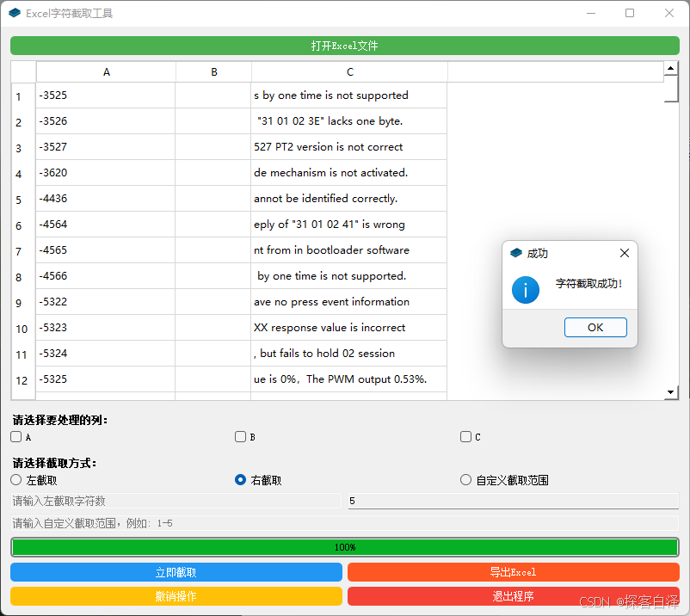Click cell containing -4564
This screenshot has width=690, height=616.
pos(106,225)
